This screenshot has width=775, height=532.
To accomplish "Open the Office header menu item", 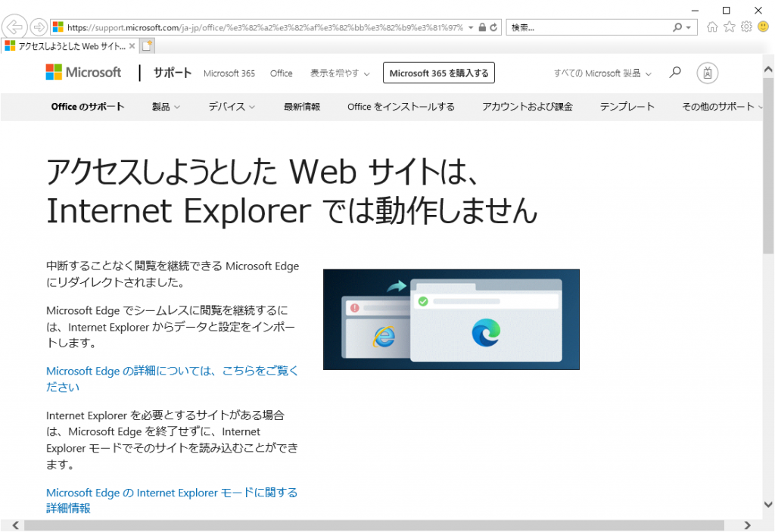I will point(282,73).
